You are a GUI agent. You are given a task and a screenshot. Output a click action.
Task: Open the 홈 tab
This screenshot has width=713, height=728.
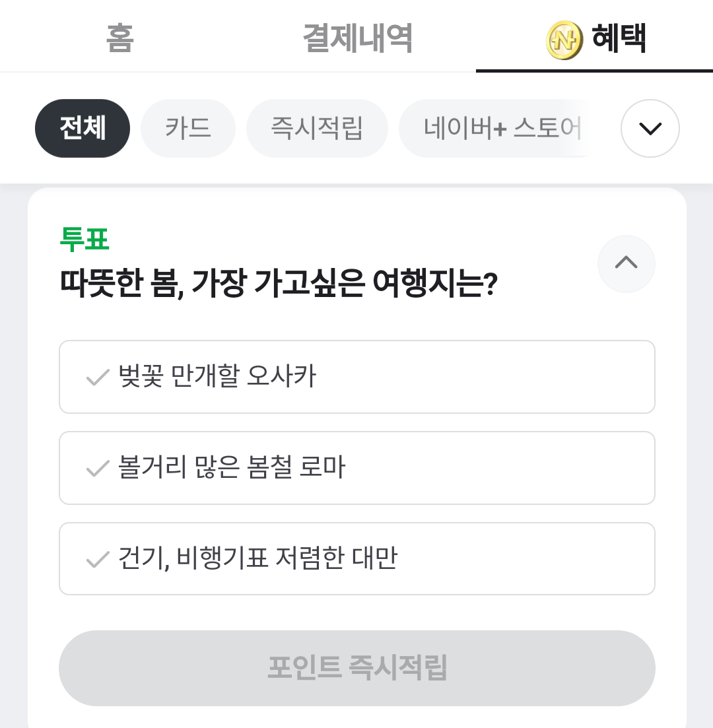click(119, 38)
